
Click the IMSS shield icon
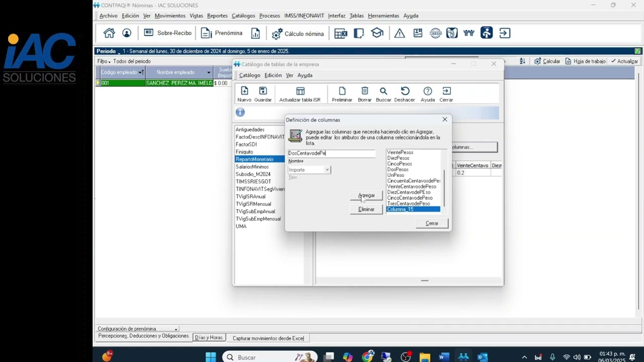click(x=452, y=33)
